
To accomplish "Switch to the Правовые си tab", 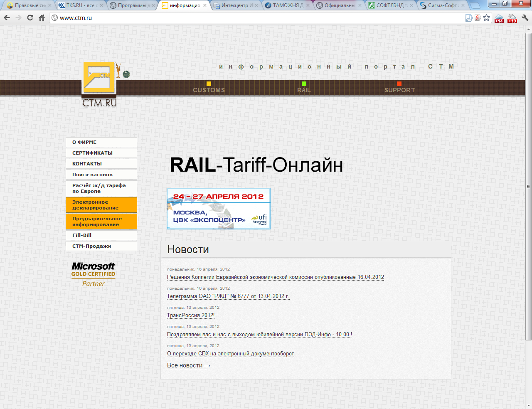I will point(28,5).
